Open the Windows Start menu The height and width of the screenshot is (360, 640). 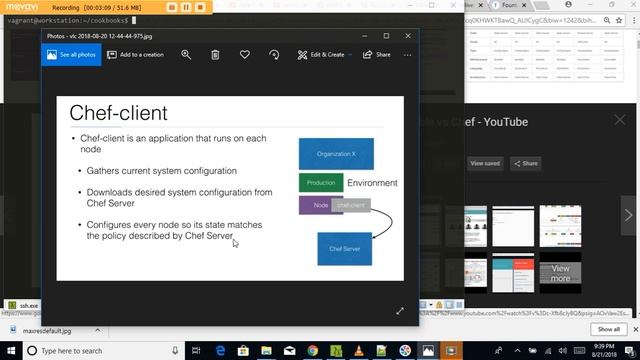point(11,351)
